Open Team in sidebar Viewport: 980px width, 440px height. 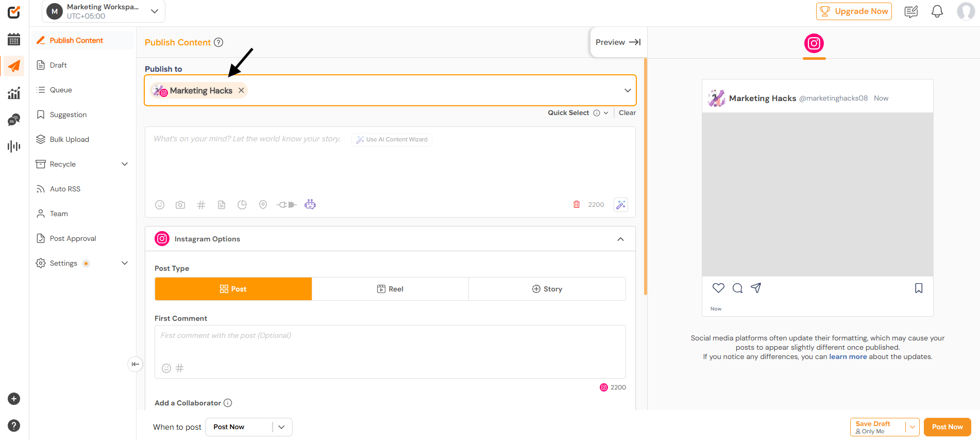click(x=82, y=214)
